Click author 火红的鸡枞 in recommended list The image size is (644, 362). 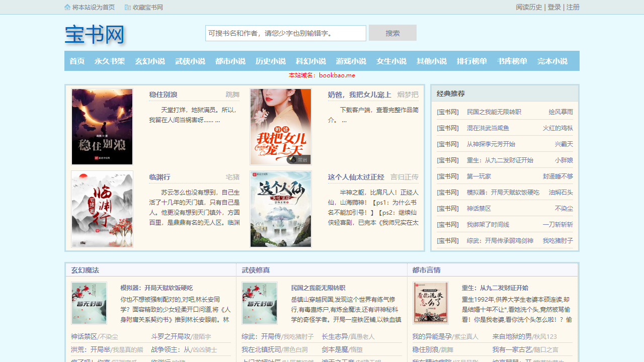click(x=557, y=128)
